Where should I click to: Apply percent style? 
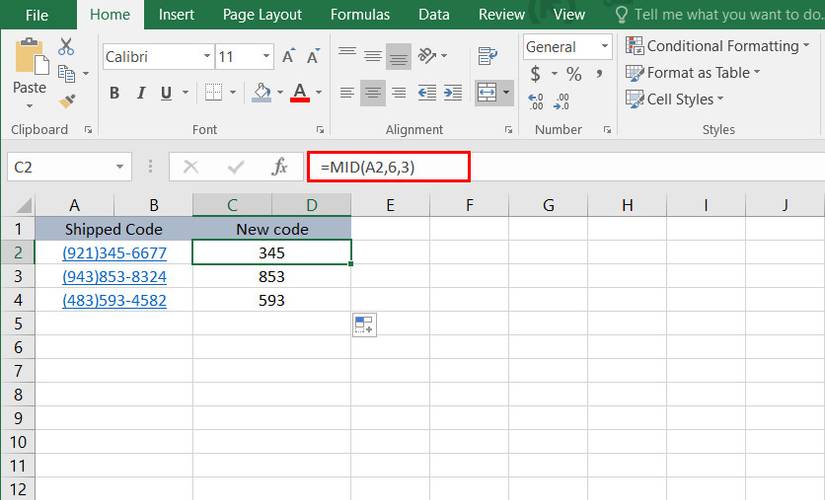[574, 74]
